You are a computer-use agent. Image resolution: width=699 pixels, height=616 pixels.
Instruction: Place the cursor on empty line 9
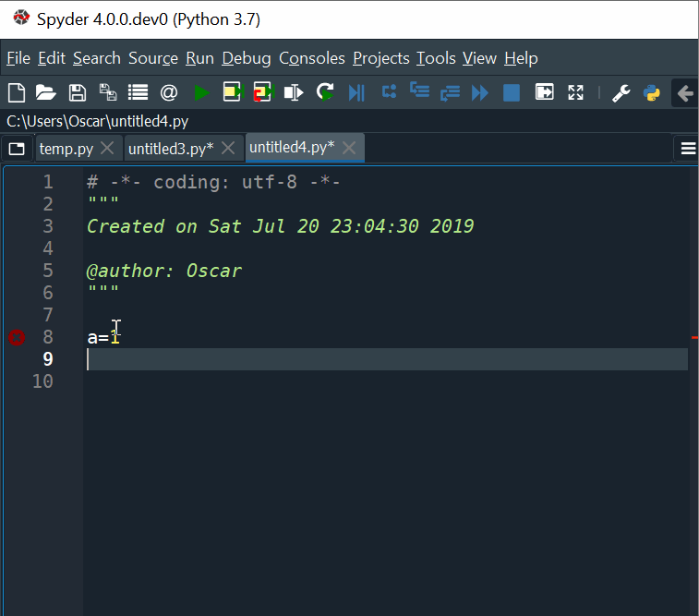387,359
